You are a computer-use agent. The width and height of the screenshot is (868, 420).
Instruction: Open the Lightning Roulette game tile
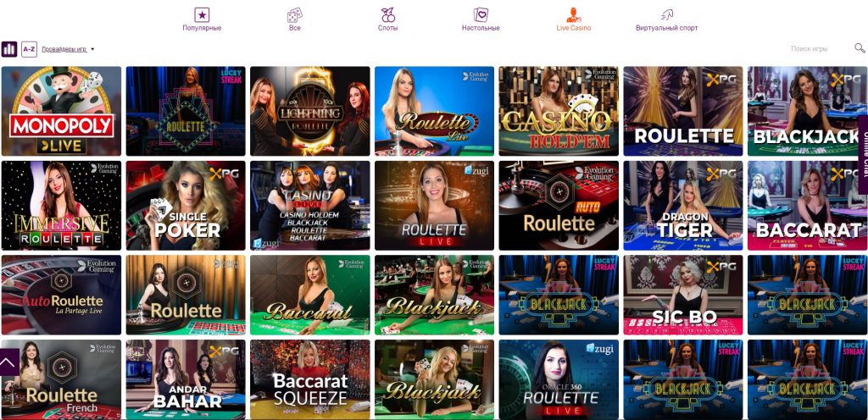[310, 111]
